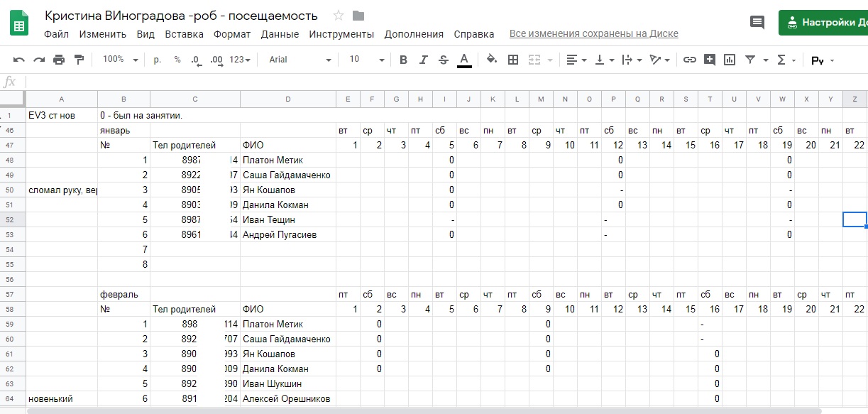Insert a chart
868x414 pixels.
[729, 60]
